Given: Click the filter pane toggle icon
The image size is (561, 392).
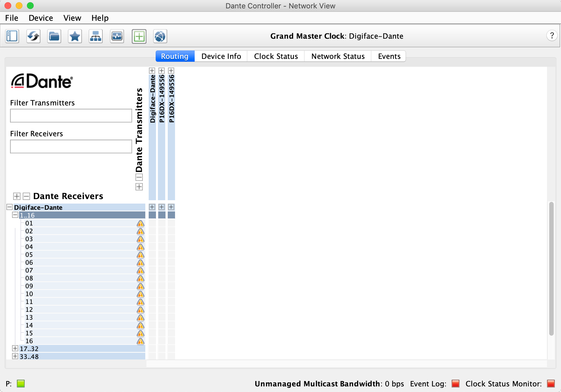Looking at the screenshot, I should [x=12, y=36].
